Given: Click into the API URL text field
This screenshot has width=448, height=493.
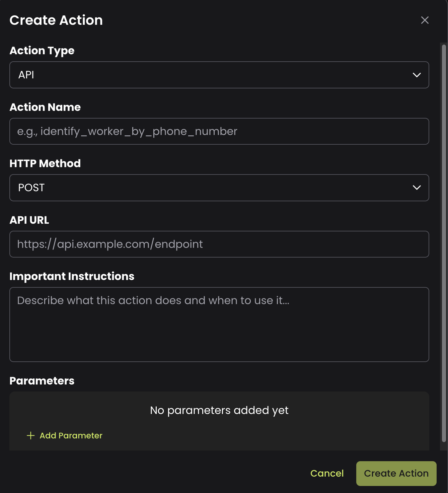Looking at the screenshot, I should pyautogui.click(x=219, y=244).
